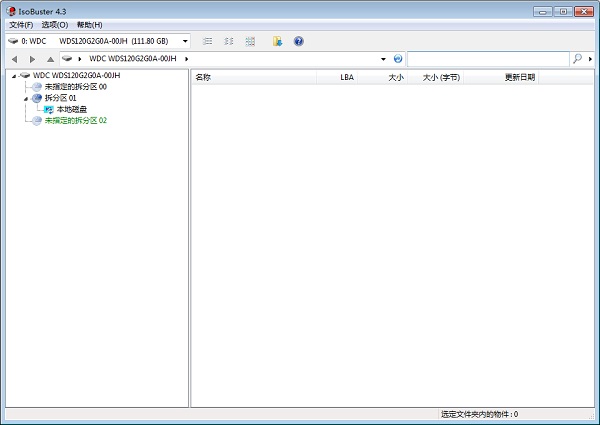This screenshot has height=425, width=600.
Task: Click the 本地磁盘 file system icon
Action: tap(49, 109)
